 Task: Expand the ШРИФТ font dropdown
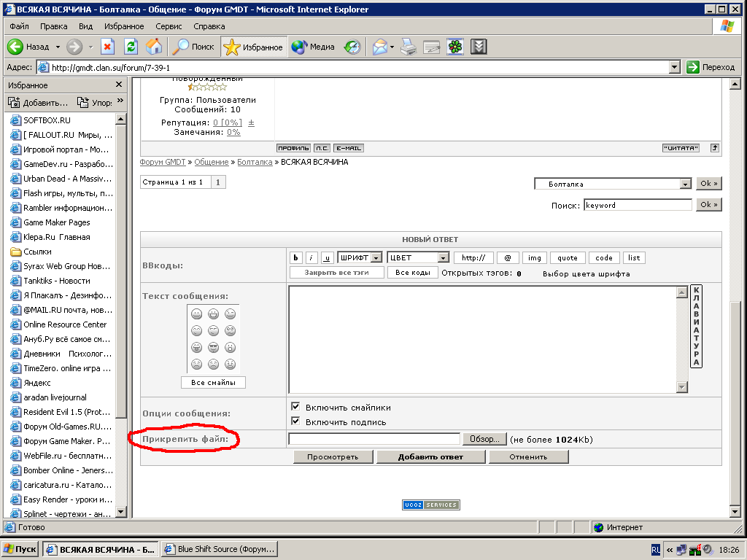[360, 257]
